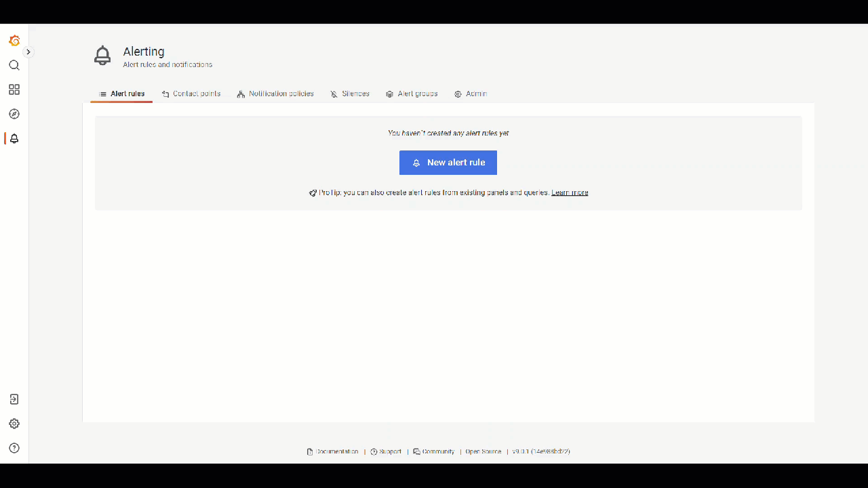
Task: Click the sign-in arrow icon in sidebar
Action: pyautogui.click(x=14, y=399)
